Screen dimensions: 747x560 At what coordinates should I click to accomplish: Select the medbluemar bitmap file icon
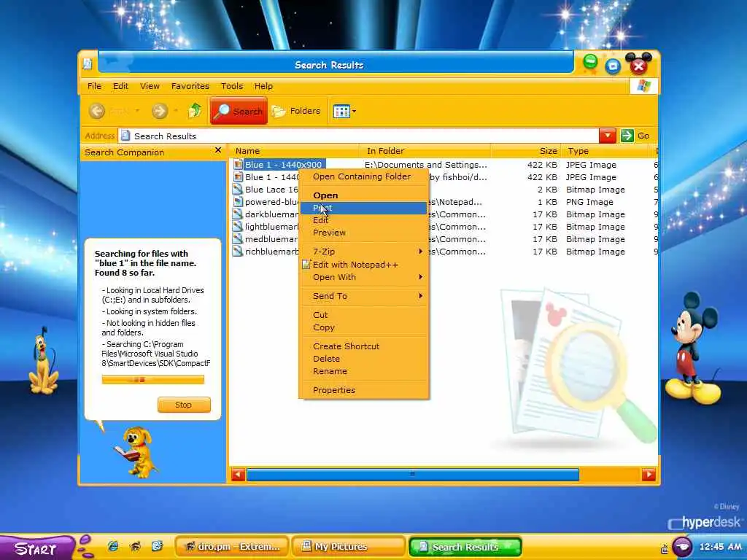pos(238,239)
